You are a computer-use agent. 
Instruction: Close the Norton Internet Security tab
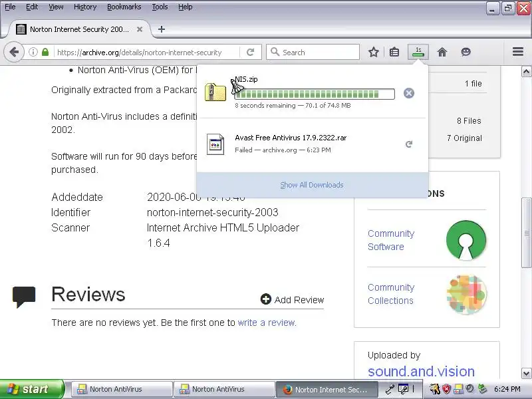pos(140,29)
